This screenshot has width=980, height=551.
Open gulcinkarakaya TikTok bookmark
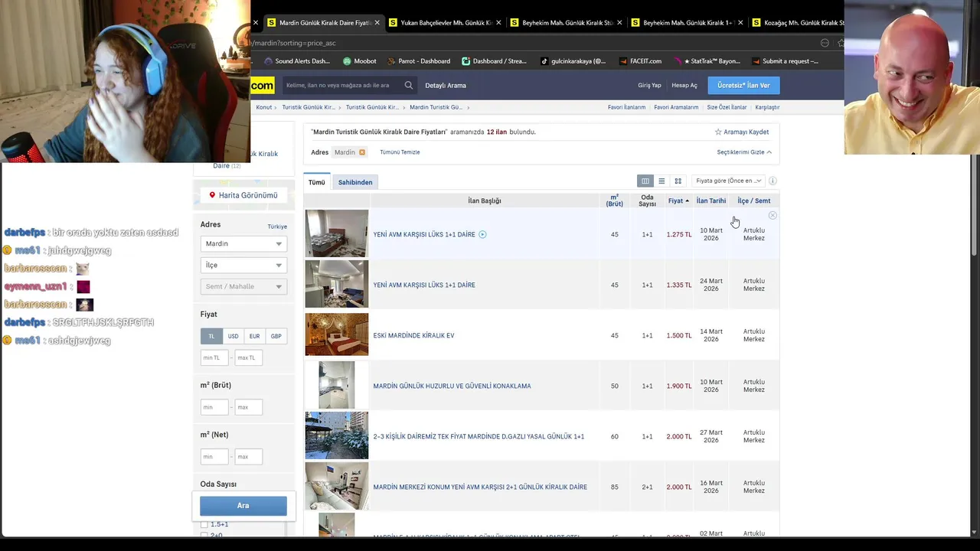[x=573, y=61]
